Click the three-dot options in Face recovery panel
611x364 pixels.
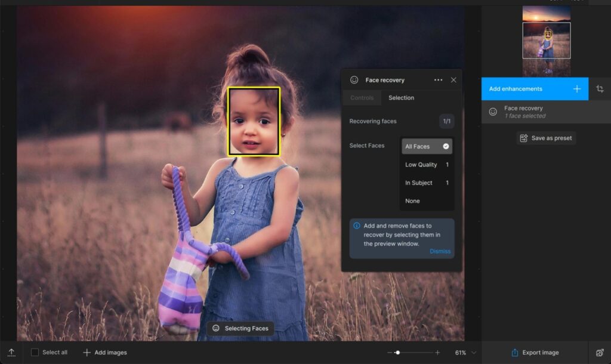coord(438,80)
